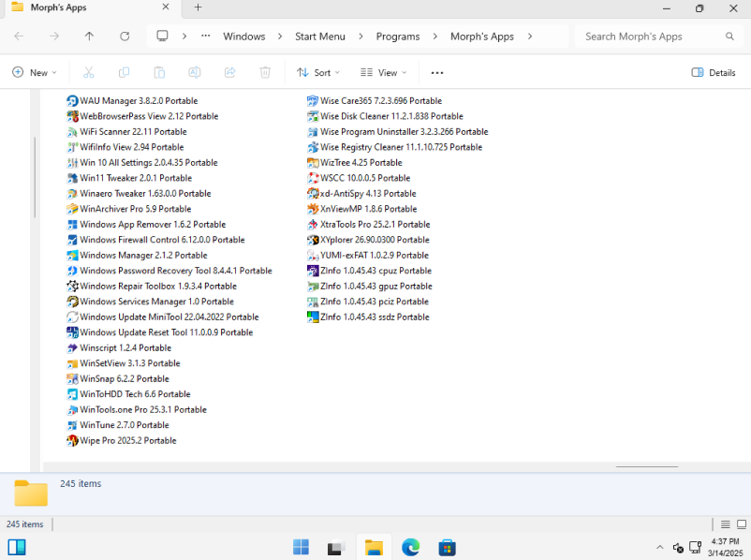Click the Search Morph's Apps field

pos(659,37)
